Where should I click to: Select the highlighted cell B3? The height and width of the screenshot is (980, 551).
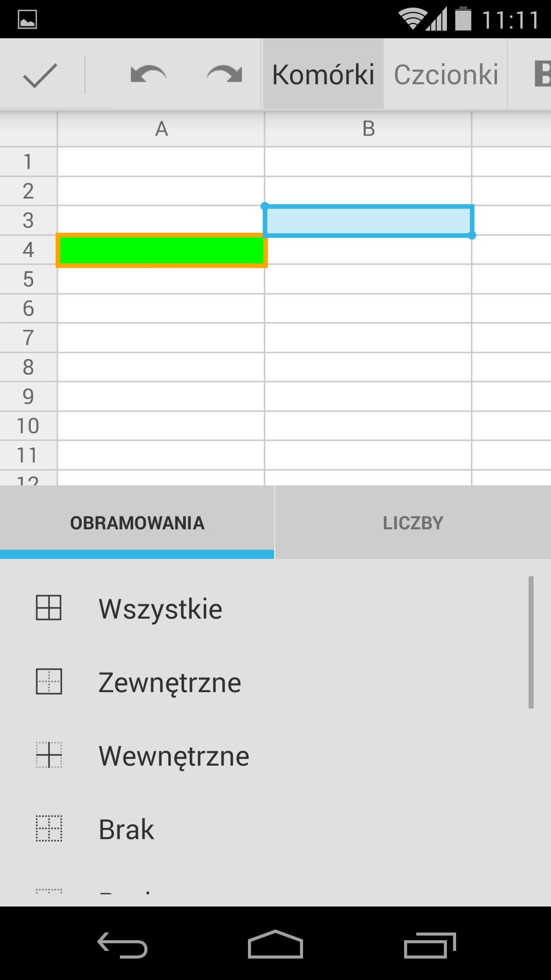[x=368, y=220]
